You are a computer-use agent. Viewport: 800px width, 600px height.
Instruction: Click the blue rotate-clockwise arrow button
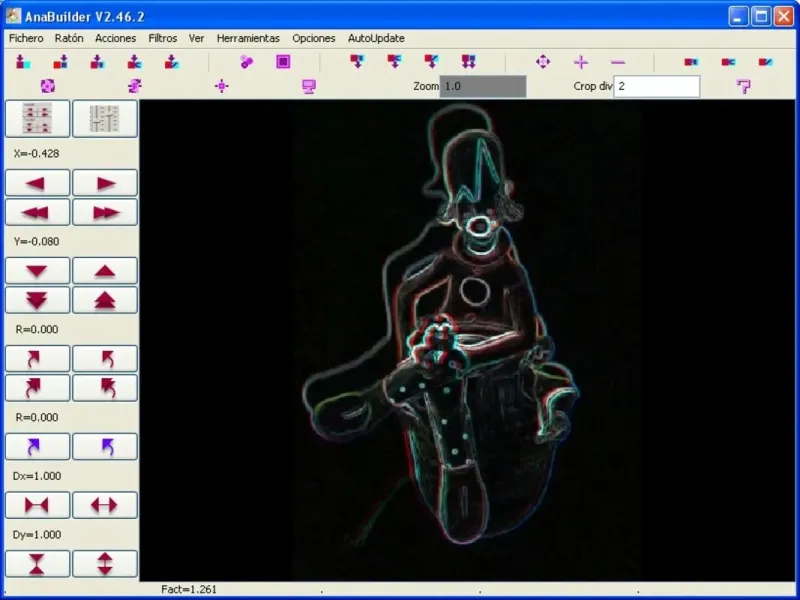38,447
